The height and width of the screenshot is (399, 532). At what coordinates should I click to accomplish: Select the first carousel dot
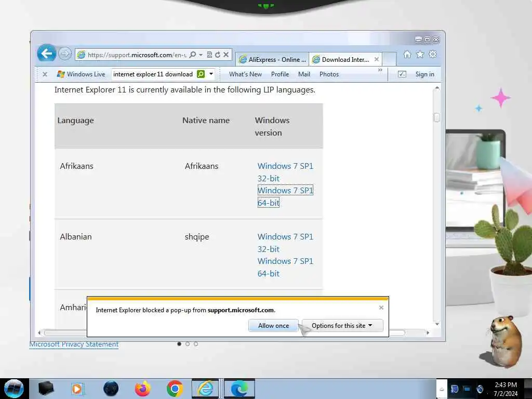pyautogui.click(x=179, y=344)
